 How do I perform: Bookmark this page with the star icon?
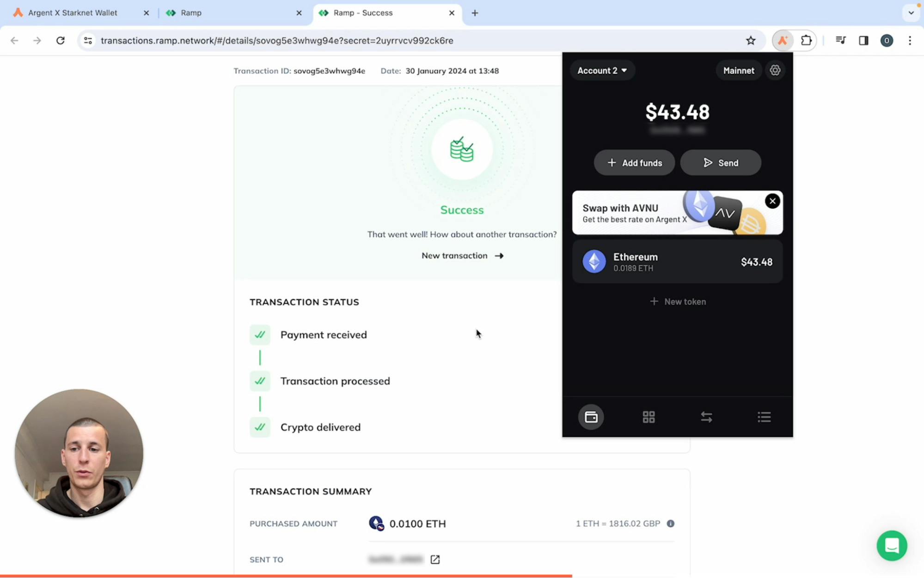[751, 41]
